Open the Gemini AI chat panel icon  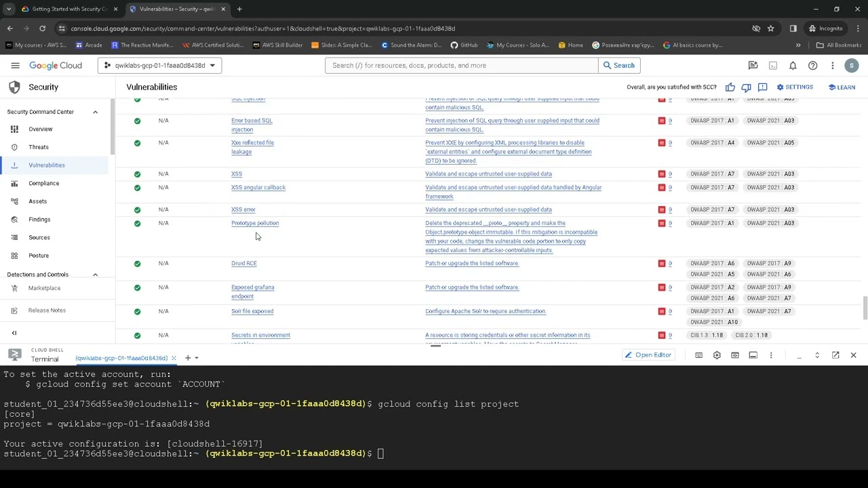coord(753,66)
